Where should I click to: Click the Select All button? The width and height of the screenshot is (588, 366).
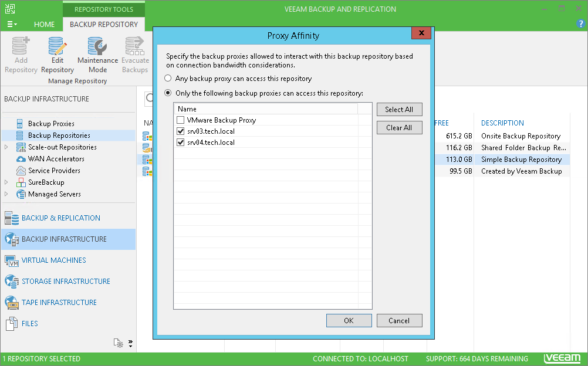point(400,110)
